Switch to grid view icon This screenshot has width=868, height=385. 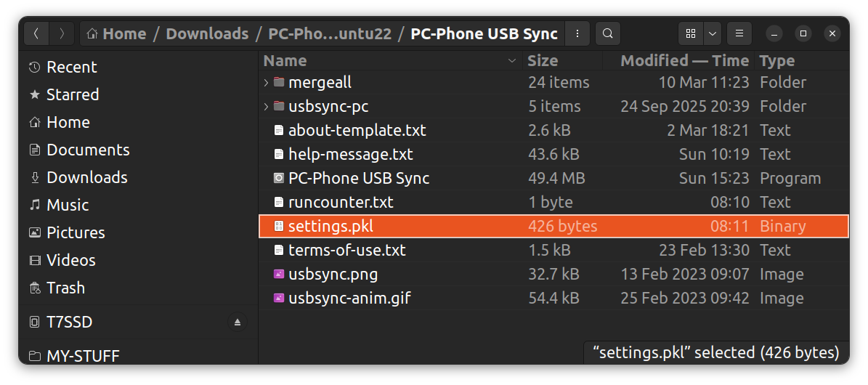691,33
